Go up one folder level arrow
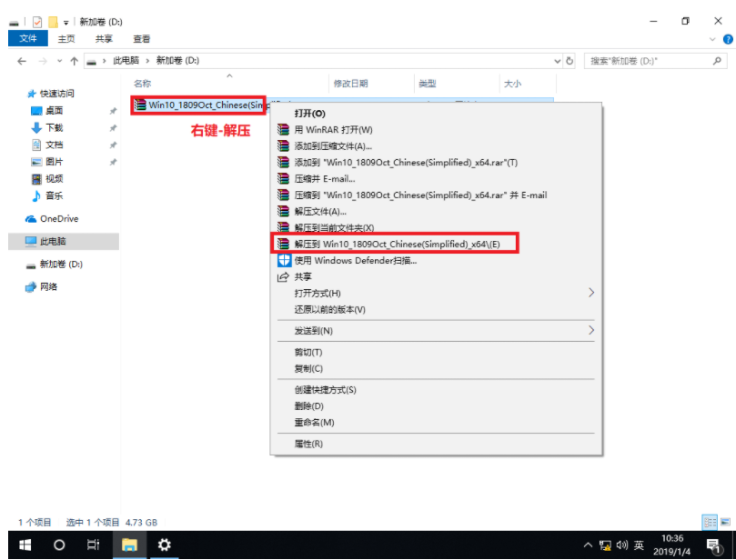The height and width of the screenshot is (560, 736). coord(74,61)
